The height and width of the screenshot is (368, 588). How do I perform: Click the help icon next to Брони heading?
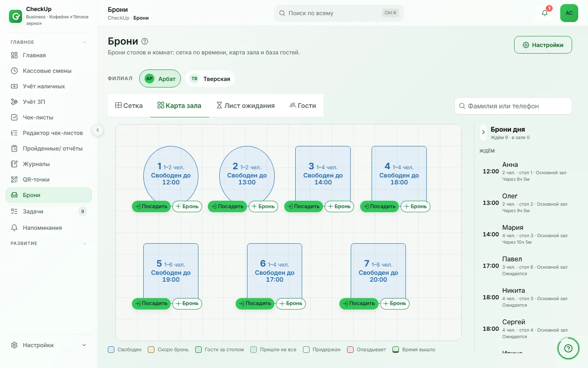[145, 41]
